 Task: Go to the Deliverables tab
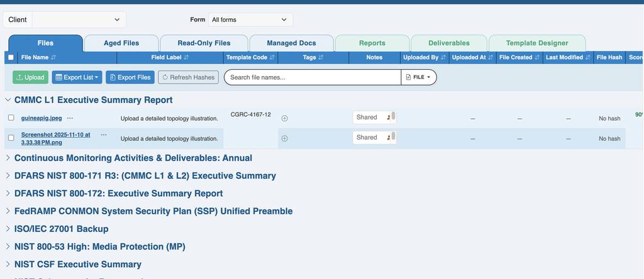pyautogui.click(x=449, y=43)
